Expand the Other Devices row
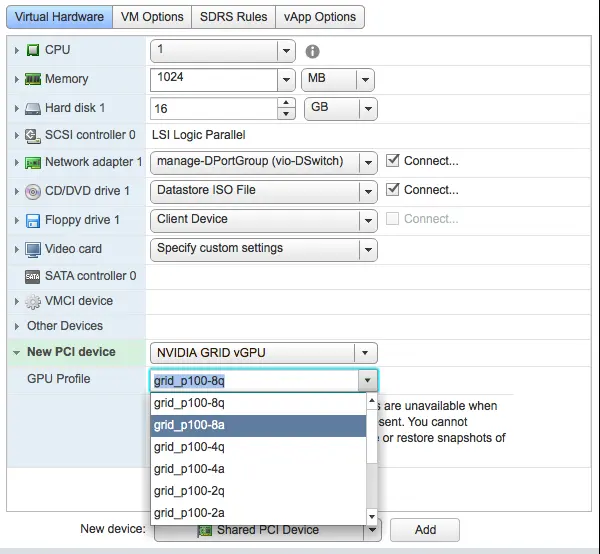600x554 pixels. (16, 326)
